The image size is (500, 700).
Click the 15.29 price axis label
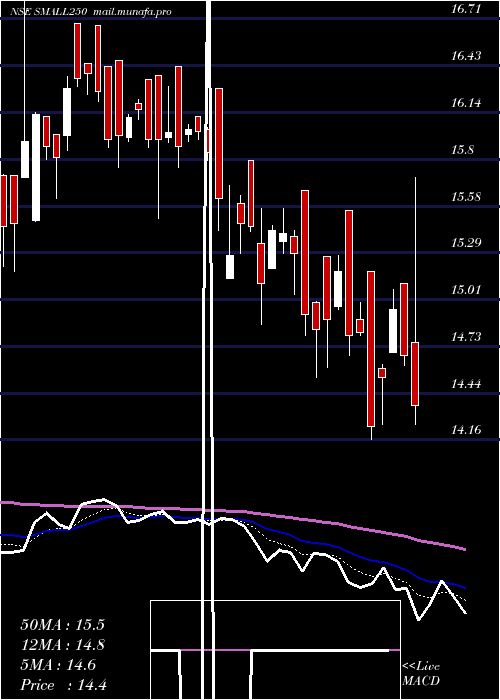point(466,243)
